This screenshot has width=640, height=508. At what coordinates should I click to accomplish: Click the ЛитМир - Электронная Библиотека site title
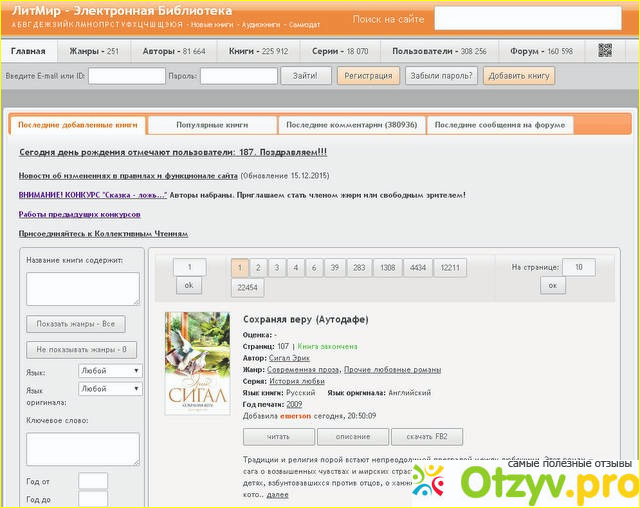pos(122,11)
